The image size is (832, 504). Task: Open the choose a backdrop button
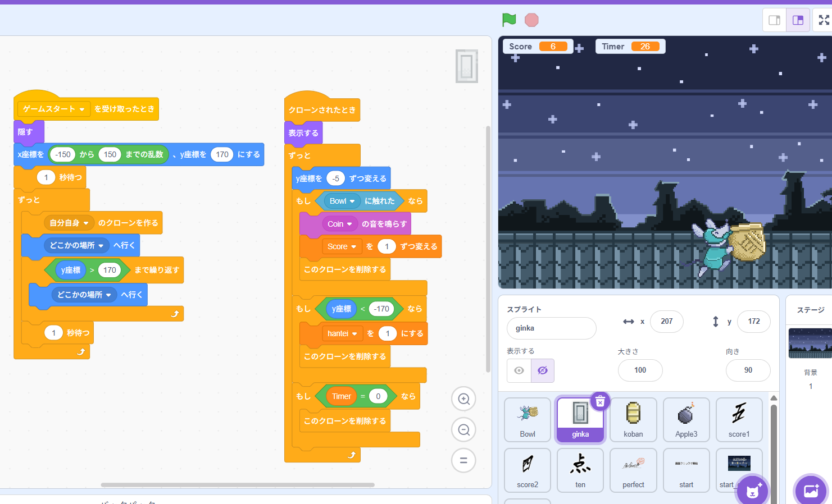tap(811, 491)
